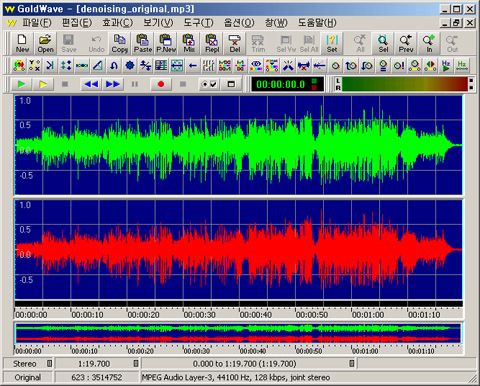This screenshot has width=480, height=386.
Task: Open the 편집(E) menu
Action: (x=77, y=23)
